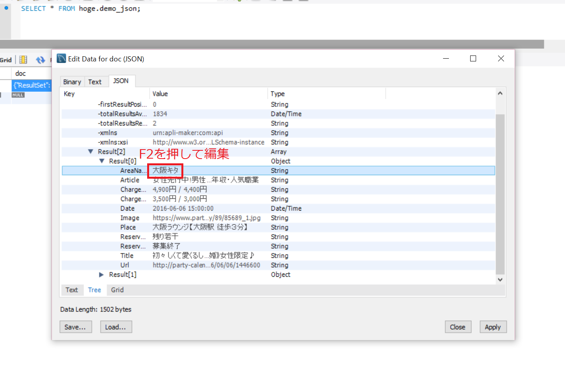The image size is (565, 392).
Task: Switch to the upper Text tab
Action: (x=95, y=82)
